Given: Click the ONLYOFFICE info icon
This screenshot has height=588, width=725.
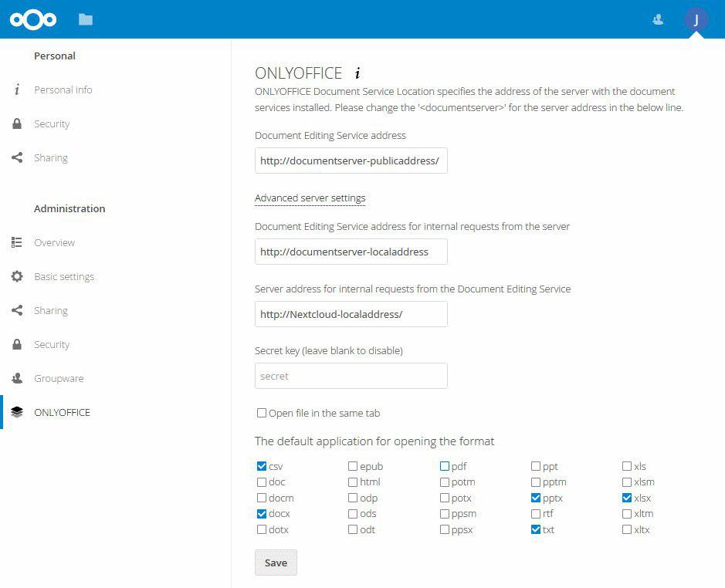Looking at the screenshot, I should click(x=357, y=73).
